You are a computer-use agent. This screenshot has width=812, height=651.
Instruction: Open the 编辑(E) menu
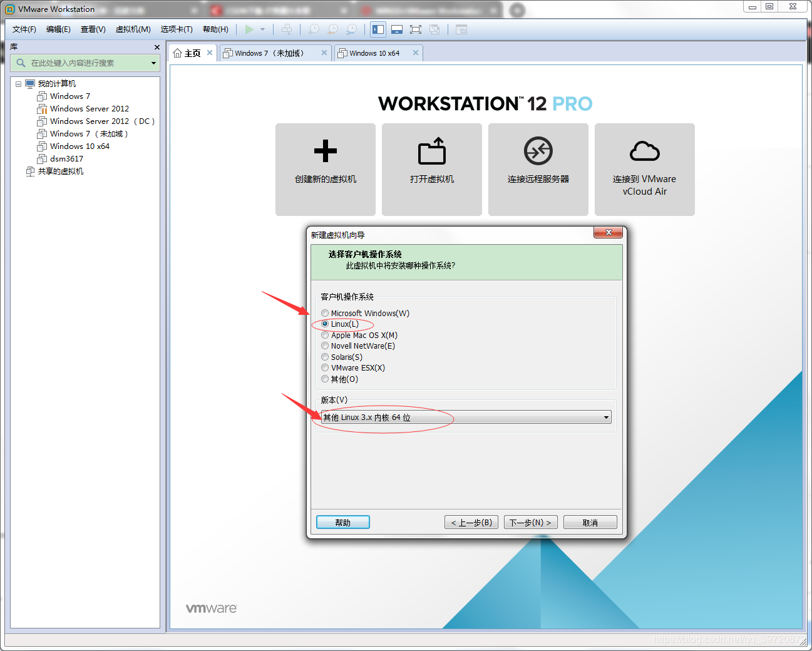point(58,29)
